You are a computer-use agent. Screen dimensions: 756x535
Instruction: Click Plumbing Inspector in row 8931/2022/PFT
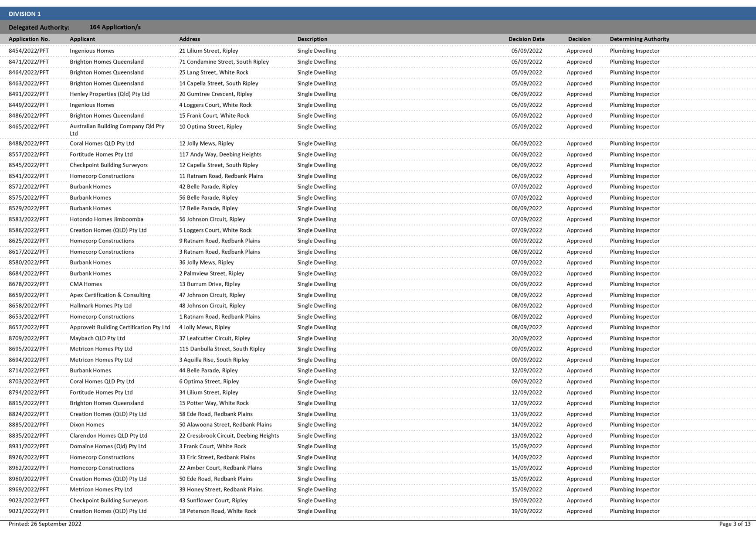click(634, 446)
